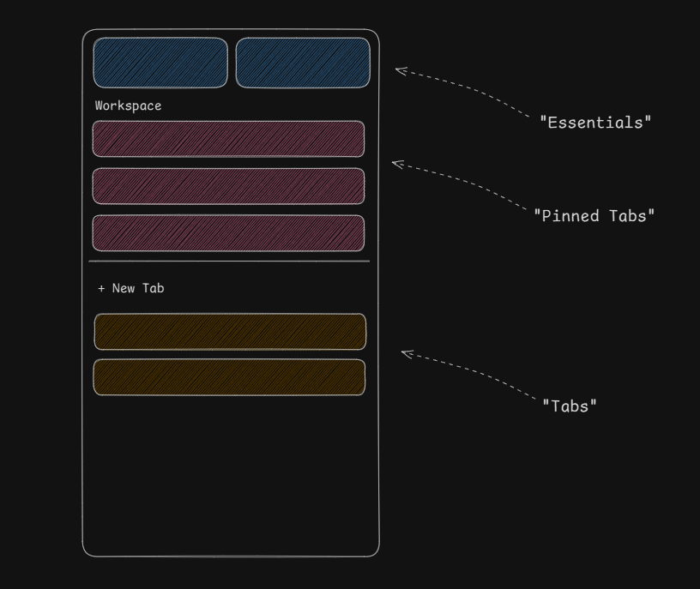Select the first brown tab bar
This screenshot has height=589, width=700.
click(x=231, y=332)
